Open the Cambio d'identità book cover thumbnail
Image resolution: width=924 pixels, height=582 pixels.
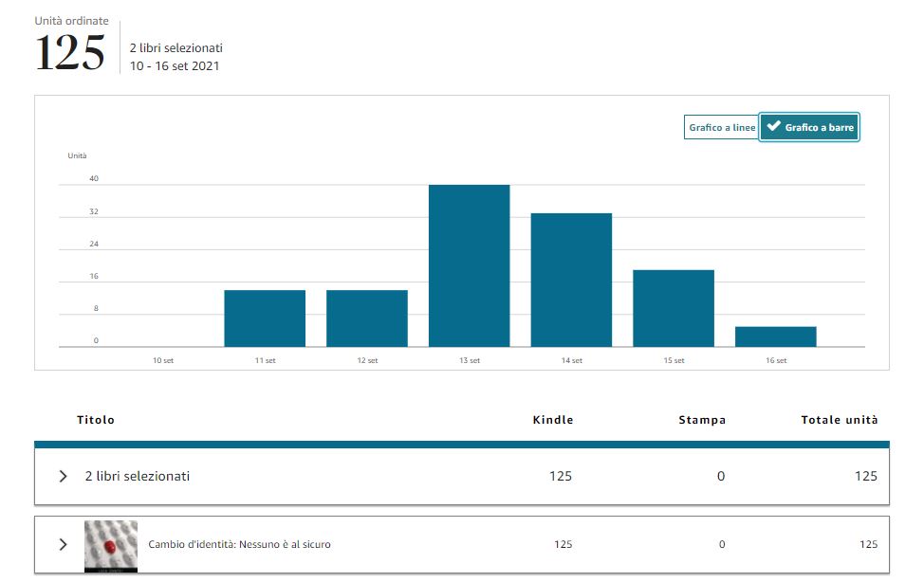[x=110, y=545]
